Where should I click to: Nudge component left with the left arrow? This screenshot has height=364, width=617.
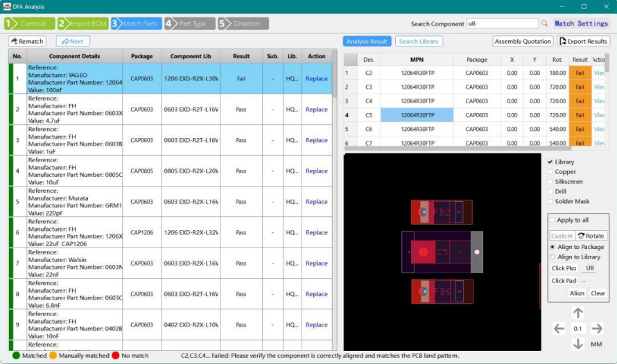559,329
